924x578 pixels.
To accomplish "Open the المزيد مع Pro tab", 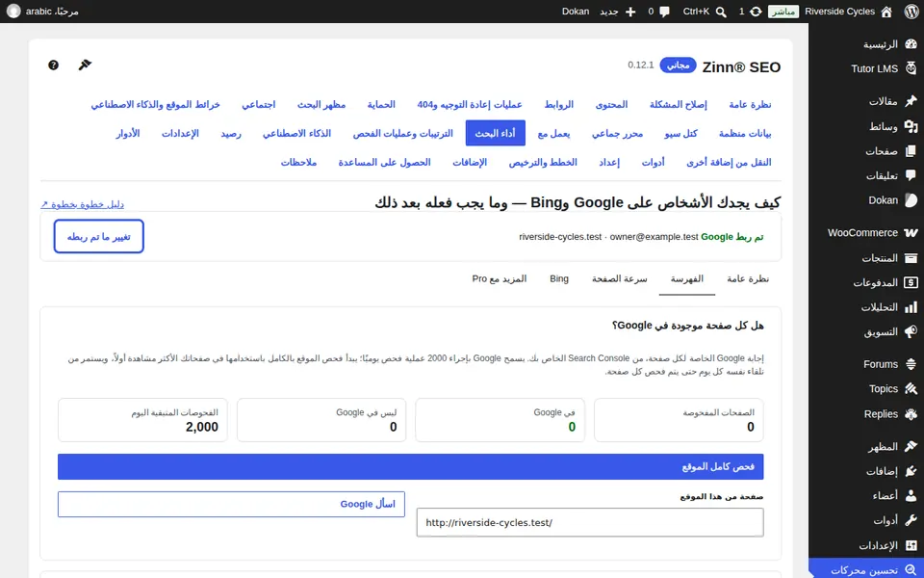I will (x=500, y=279).
